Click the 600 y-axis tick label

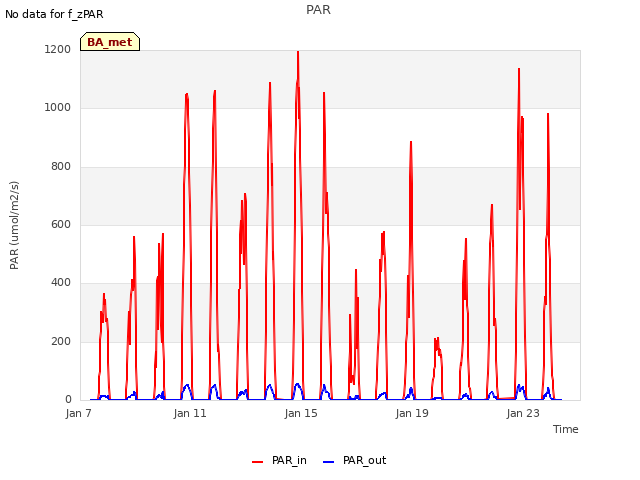[61, 225]
